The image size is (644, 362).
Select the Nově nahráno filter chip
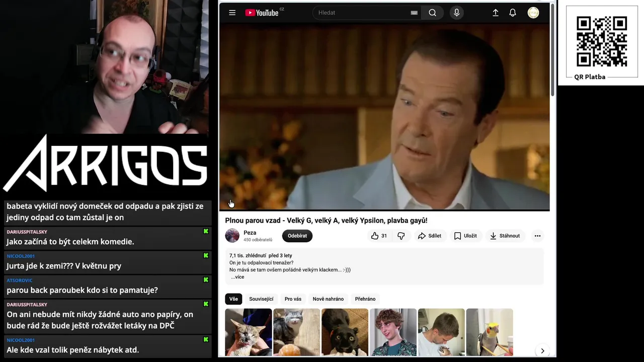328,299
